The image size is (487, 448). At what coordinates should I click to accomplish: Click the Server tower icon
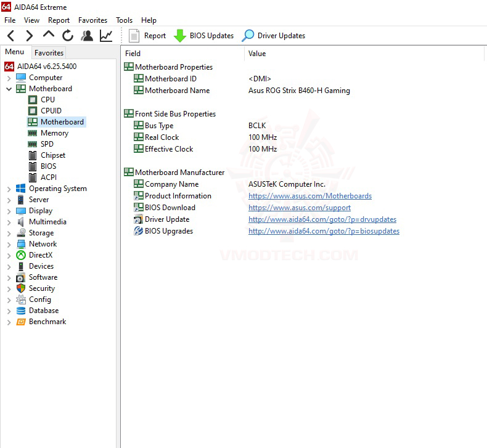coord(20,200)
